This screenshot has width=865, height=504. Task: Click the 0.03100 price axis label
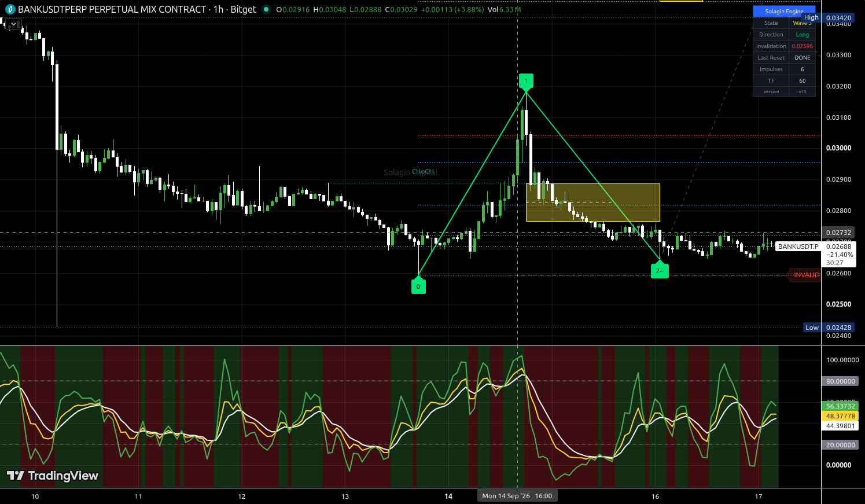pos(838,117)
